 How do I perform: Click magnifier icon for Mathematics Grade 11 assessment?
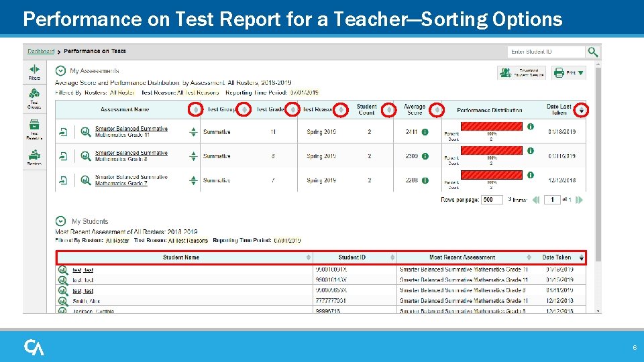click(x=85, y=132)
